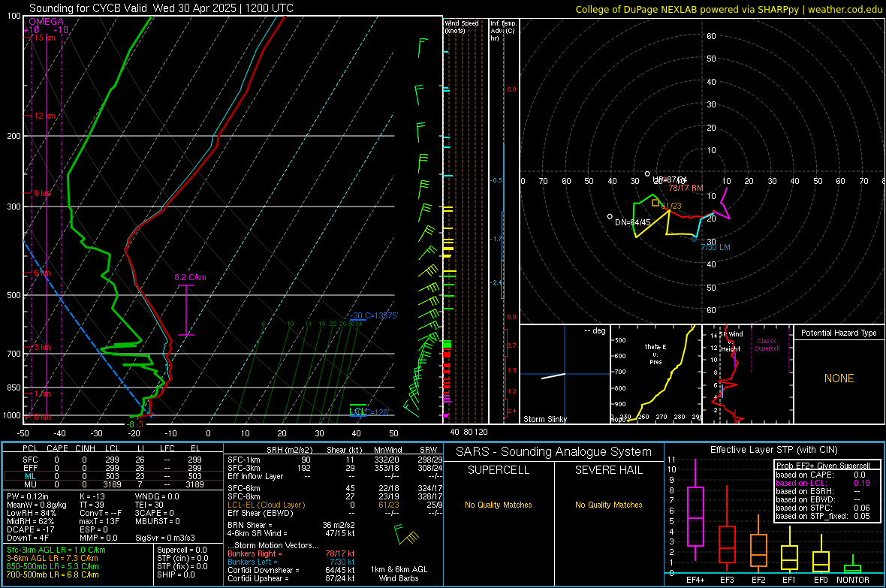Click the '12 km' height marker
This screenshot has height=588, width=886.
(44, 116)
